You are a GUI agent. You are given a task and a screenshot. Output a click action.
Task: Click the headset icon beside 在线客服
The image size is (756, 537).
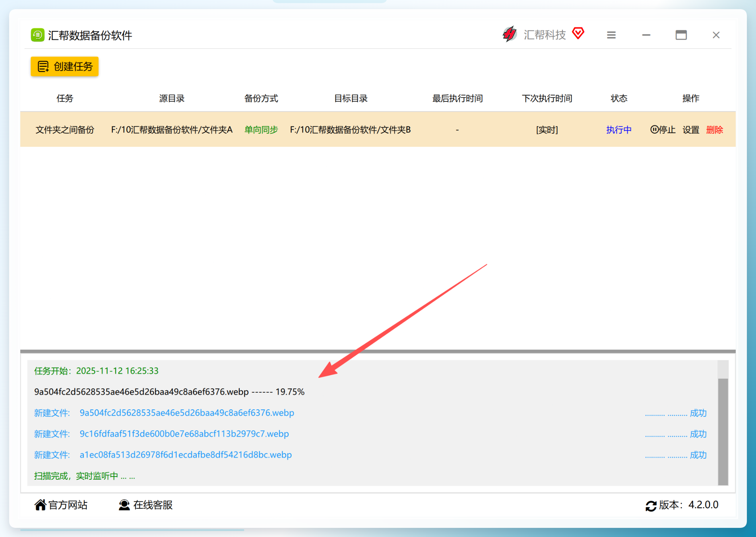click(124, 505)
